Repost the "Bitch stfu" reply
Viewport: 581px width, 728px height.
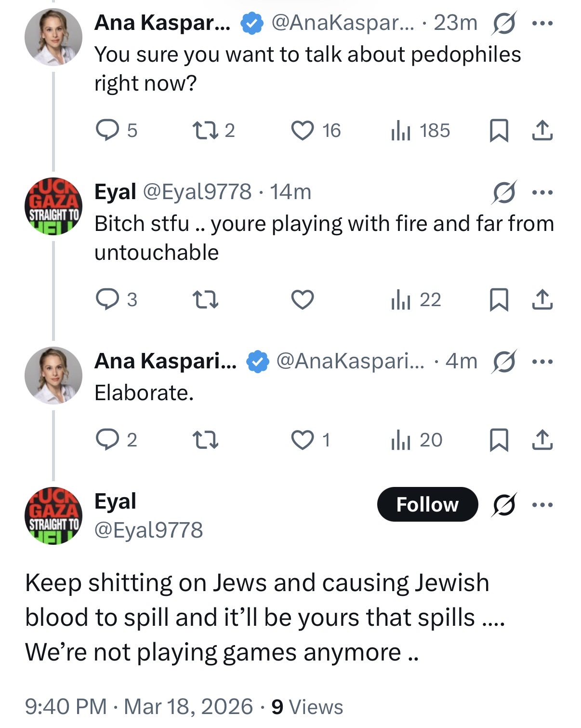[205, 299]
